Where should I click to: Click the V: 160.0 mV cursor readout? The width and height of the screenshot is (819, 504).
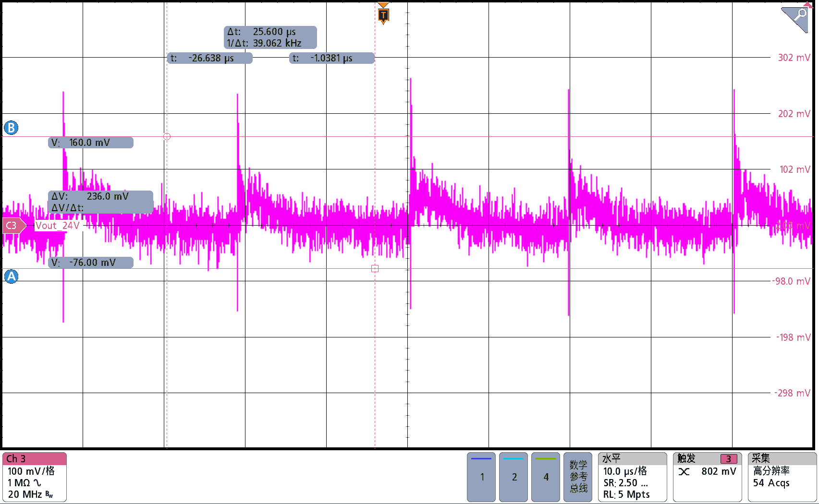[x=91, y=143]
